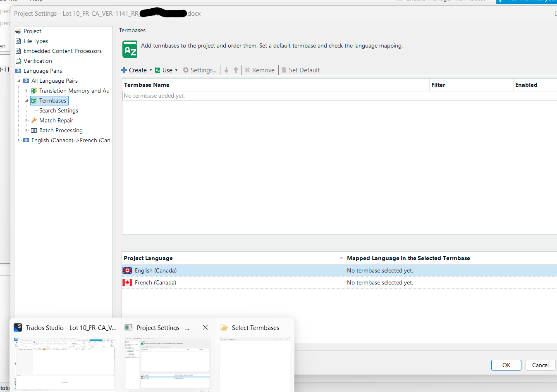Click the Select Termbases folder icon
This screenshot has height=392, width=557.
click(224, 327)
